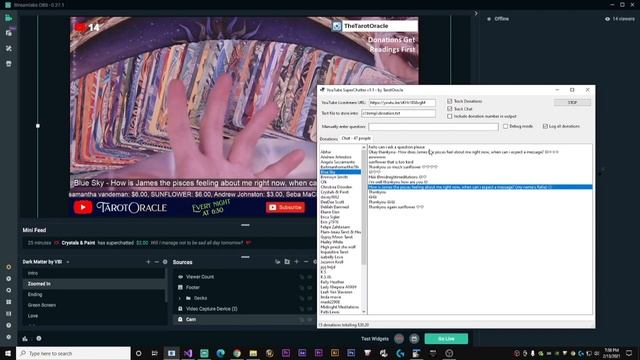Click chat user list scroll down arrow
The width and height of the screenshot is (640, 360).
tap(364, 311)
